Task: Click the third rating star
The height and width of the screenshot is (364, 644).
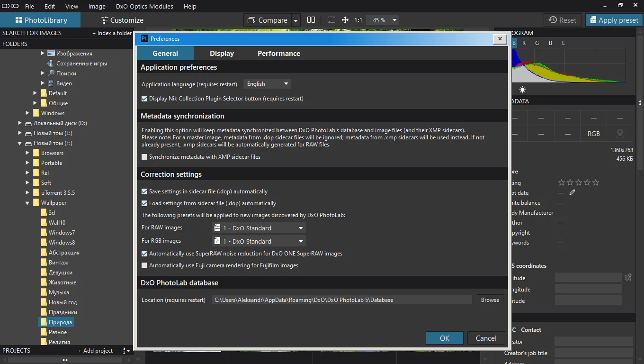Action: pos(579,182)
